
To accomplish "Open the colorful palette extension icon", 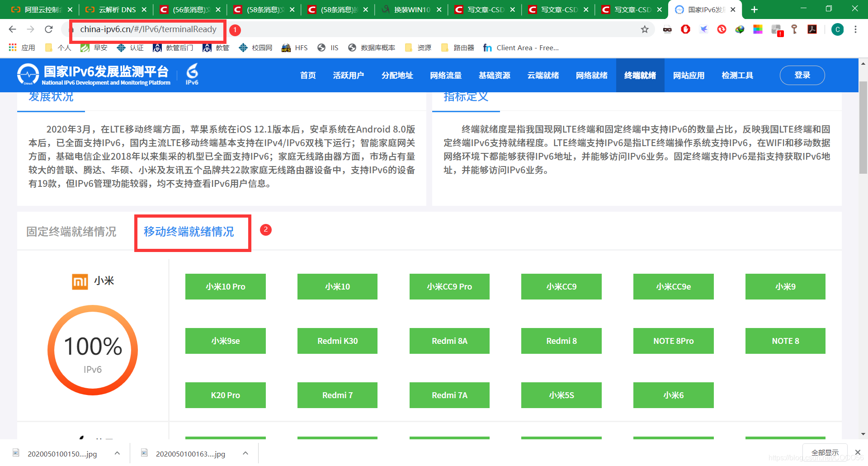I will tap(758, 29).
